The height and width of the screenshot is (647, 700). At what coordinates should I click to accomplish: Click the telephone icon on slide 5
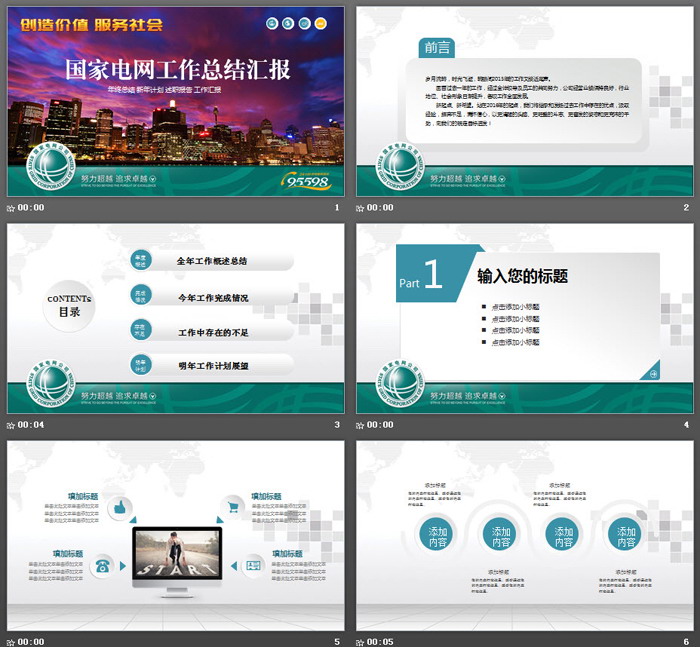pyautogui.click(x=102, y=566)
